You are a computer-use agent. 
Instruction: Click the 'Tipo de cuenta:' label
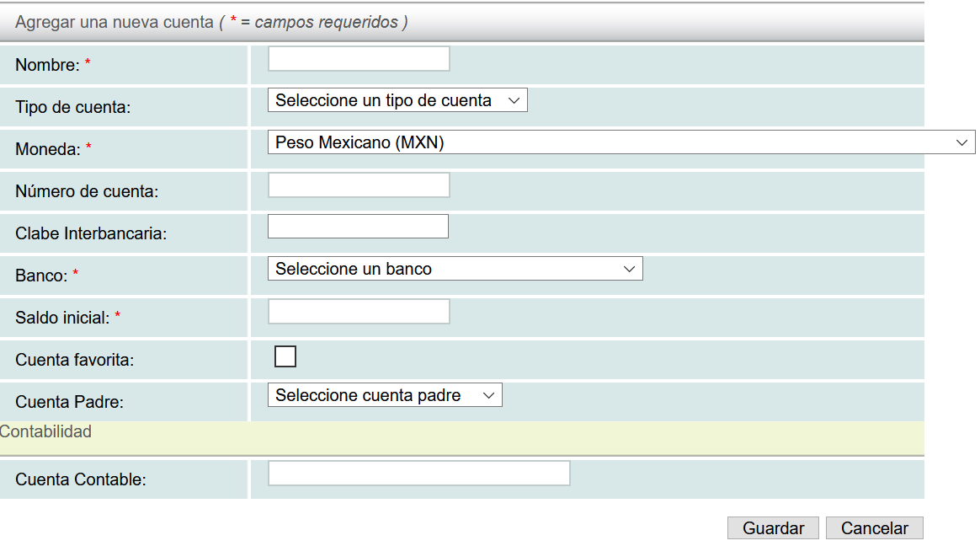73,107
